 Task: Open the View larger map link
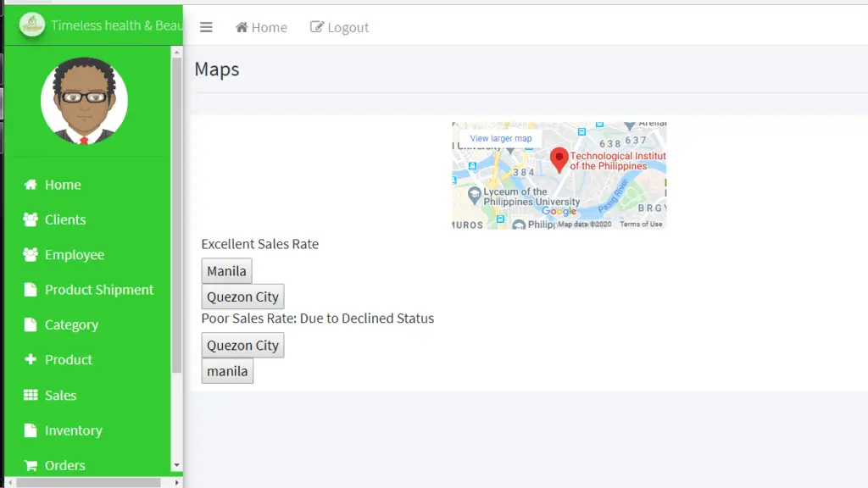tap(500, 137)
